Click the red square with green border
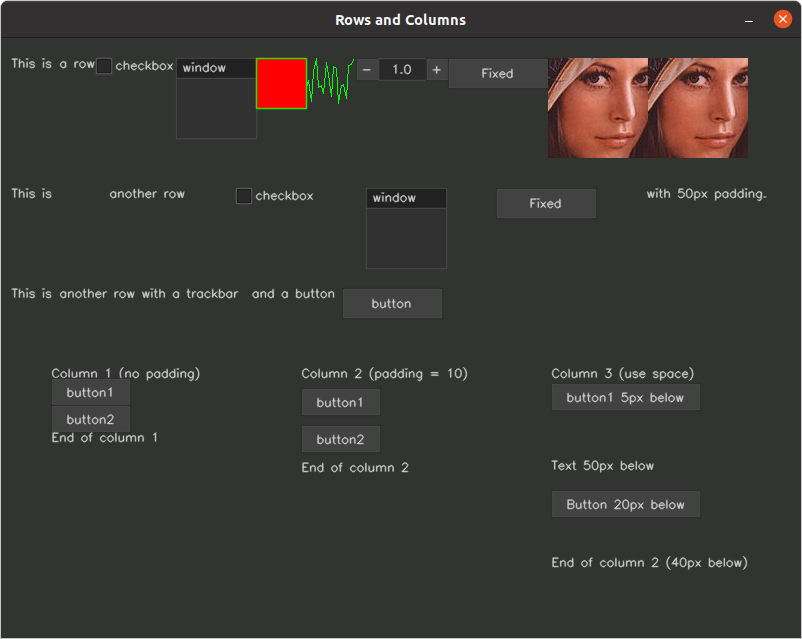This screenshot has width=802, height=639. [281, 83]
